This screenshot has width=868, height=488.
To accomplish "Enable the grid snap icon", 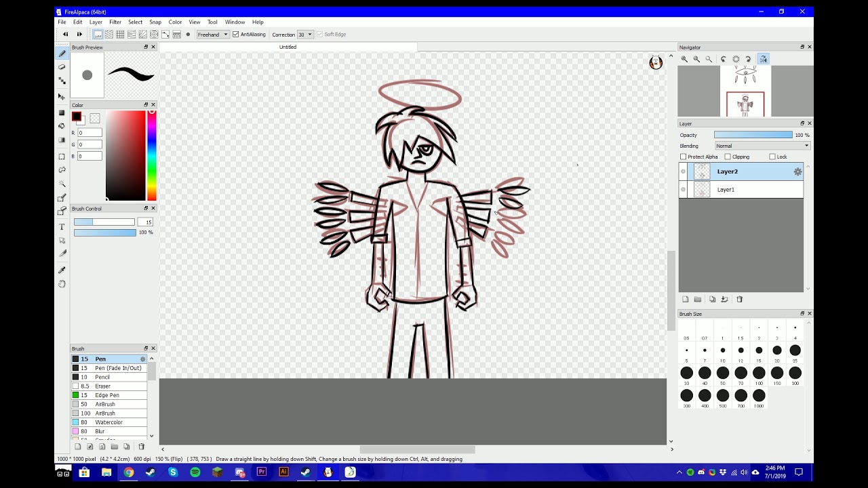I will pyautogui.click(x=120, y=35).
